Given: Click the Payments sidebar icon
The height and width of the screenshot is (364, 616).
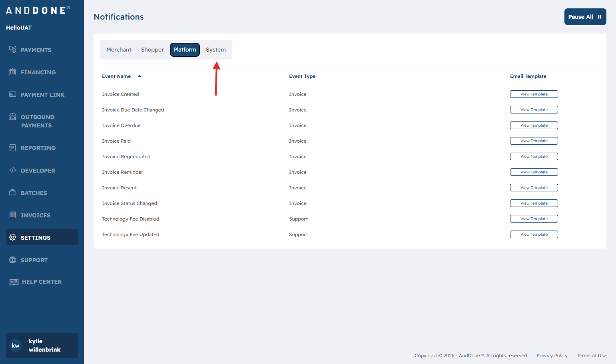Looking at the screenshot, I should click(13, 50).
